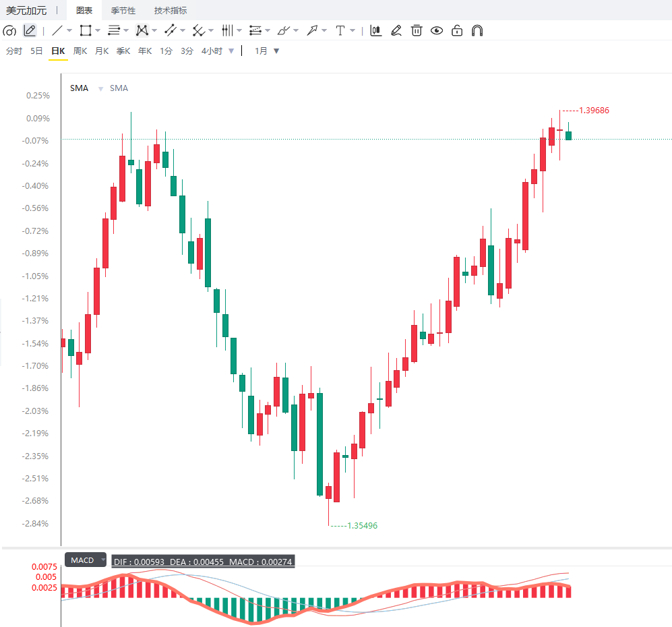
Task: Open the line tool dropdown arrow
Action: coord(69,31)
